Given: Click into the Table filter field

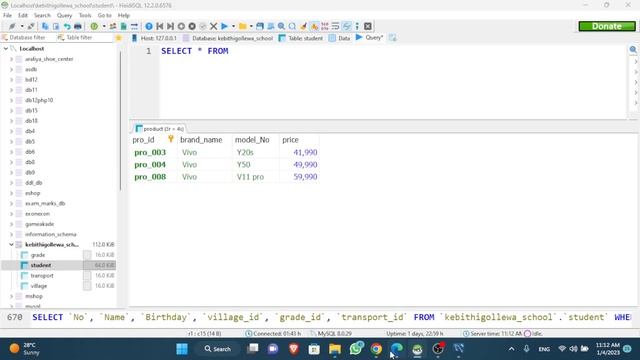Looking at the screenshot, I should point(84,38).
